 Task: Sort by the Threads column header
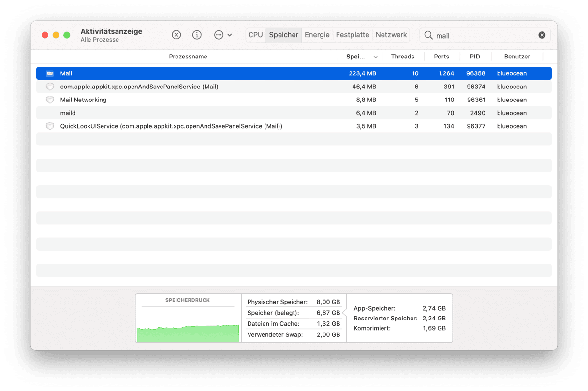click(x=403, y=57)
